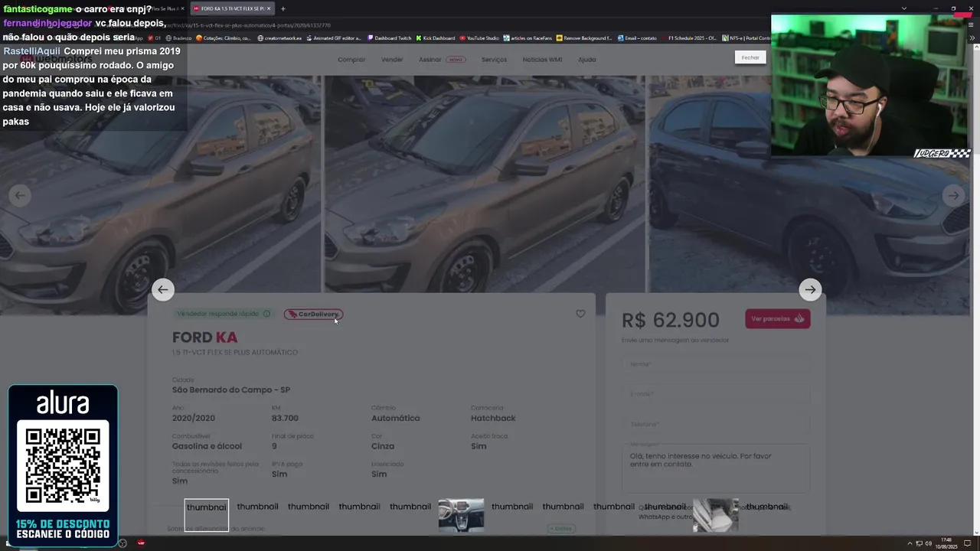Image resolution: width=980 pixels, height=551 pixels.
Task: Click the E-mail input field
Action: (x=716, y=394)
